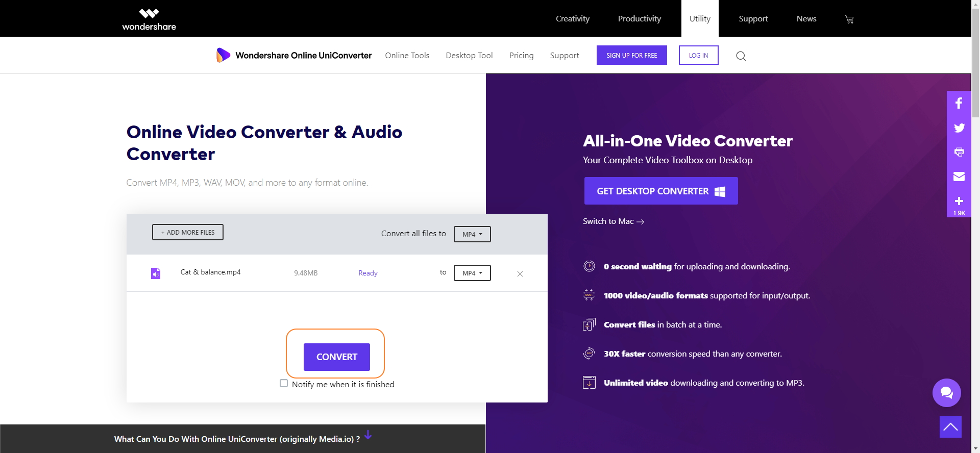Share via email envelope icon
980x453 pixels.
959,177
